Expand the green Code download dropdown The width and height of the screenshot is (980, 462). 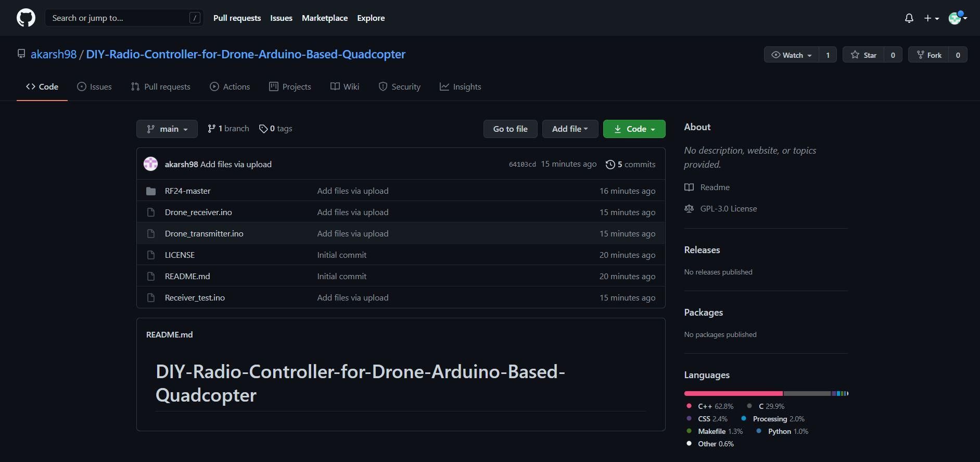tap(634, 129)
